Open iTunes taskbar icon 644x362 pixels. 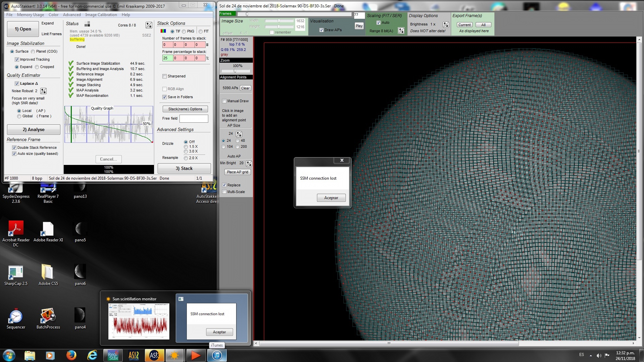point(217,355)
